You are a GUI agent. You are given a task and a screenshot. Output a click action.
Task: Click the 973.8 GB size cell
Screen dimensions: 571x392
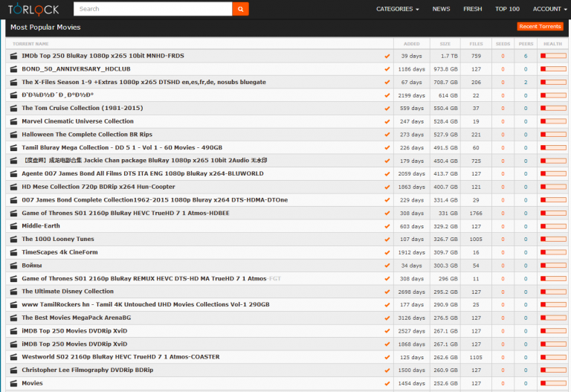tap(446, 69)
